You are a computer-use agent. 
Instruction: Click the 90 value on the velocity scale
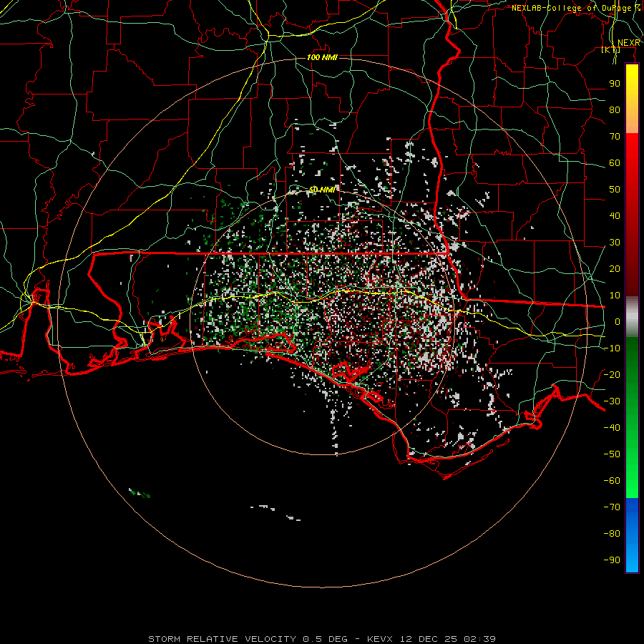click(615, 84)
